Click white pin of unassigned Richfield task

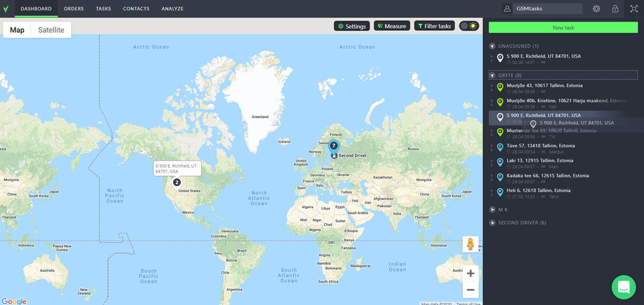pos(500,58)
